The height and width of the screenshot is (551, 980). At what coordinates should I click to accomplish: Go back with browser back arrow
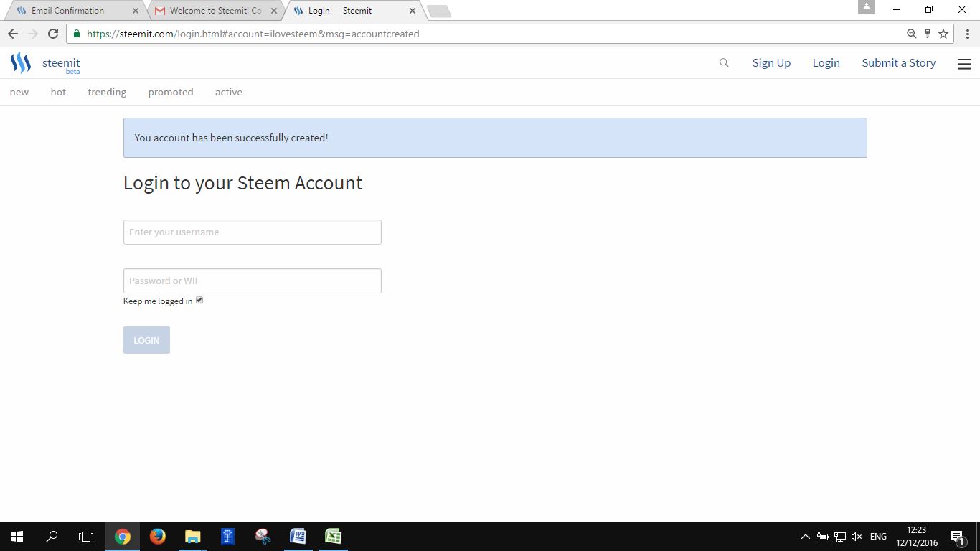[x=13, y=34]
